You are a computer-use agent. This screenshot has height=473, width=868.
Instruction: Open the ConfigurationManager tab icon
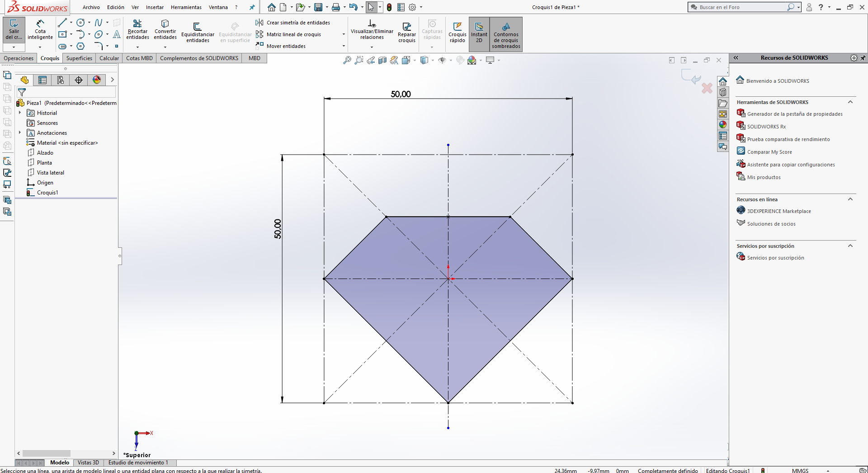[61, 80]
